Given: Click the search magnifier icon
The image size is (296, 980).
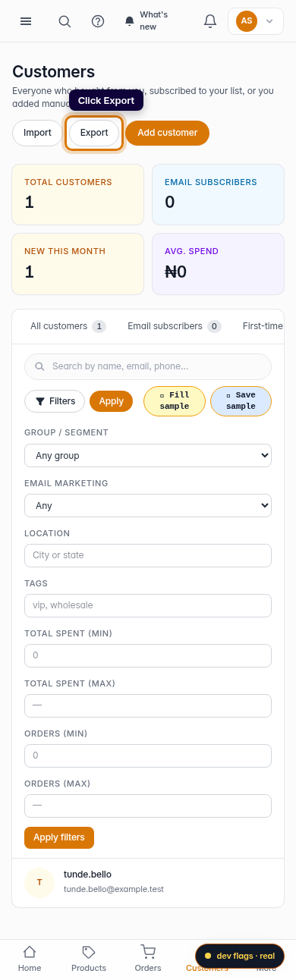Looking at the screenshot, I should (x=65, y=21).
